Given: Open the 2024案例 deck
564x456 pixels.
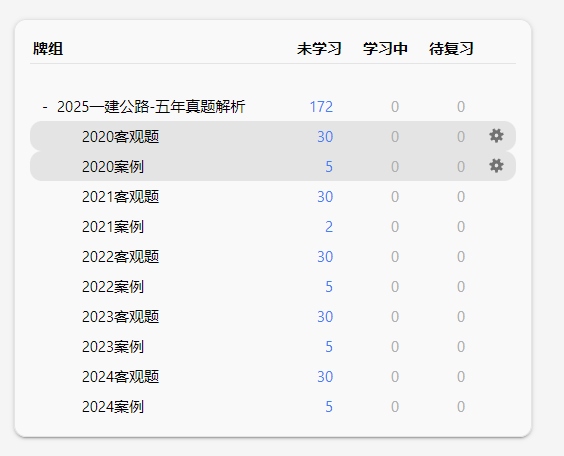Looking at the screenshot, I should pos(113,407).
